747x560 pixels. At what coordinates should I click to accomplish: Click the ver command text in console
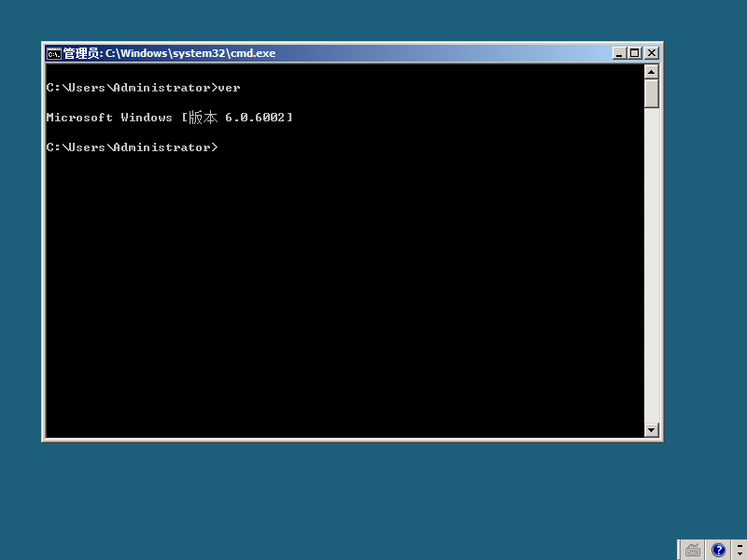(232, 87)
